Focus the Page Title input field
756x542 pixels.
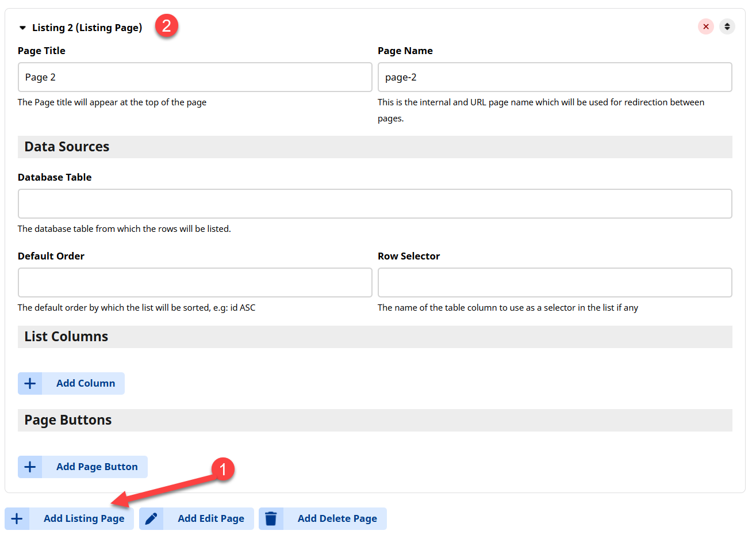195,77
